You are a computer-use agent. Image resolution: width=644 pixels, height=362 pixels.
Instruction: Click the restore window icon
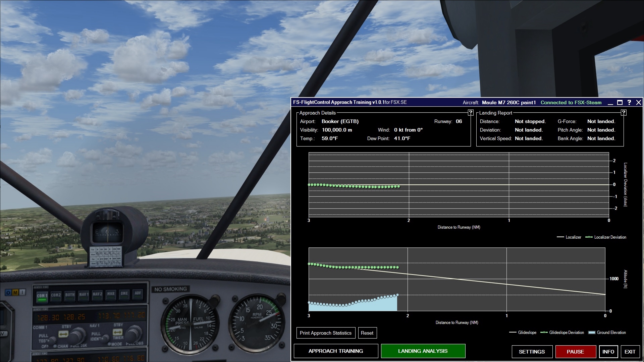click(620, 102)
